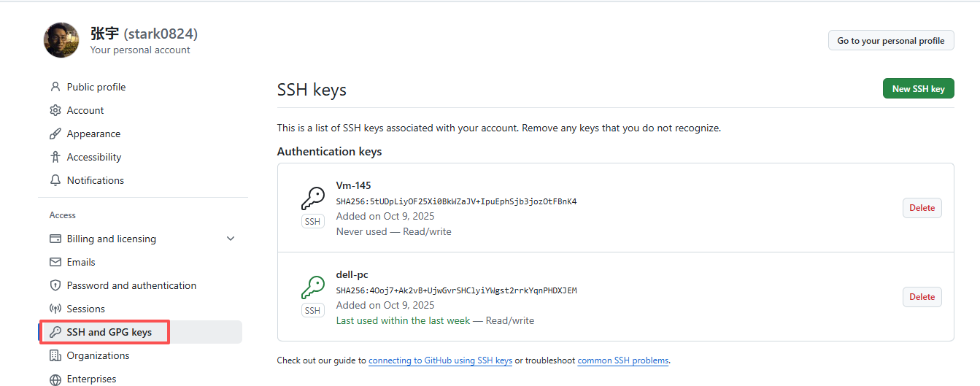980x386 pixels.
Task: Click the user profile avatar picture
Action: pos(61,40)
